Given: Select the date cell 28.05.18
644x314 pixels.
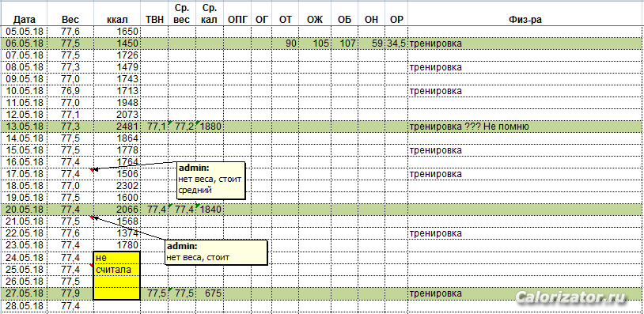Looking at the screenshot, I should [x=24, y=306].
